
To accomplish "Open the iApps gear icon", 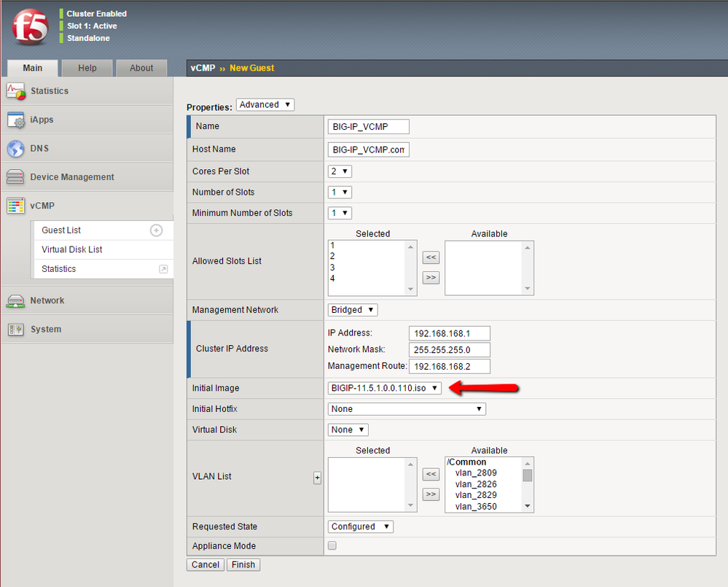I will (16, 120).
